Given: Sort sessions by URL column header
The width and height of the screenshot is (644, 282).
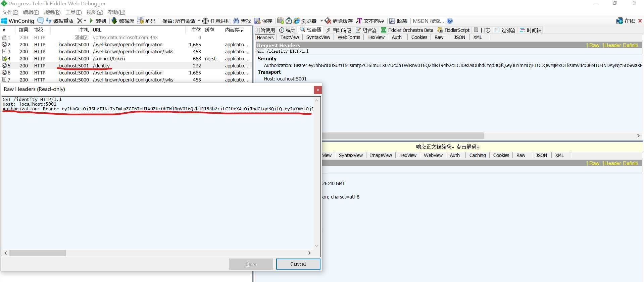Looking at the screenshot, I should click(x=138, y=30).
